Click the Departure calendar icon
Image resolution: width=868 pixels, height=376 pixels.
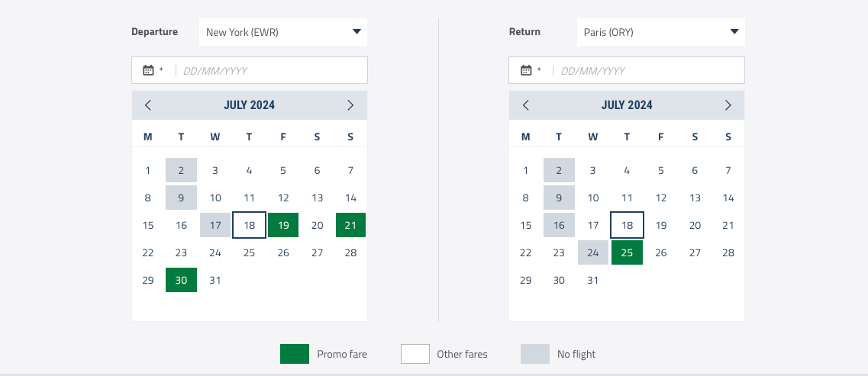coord(149,71)
